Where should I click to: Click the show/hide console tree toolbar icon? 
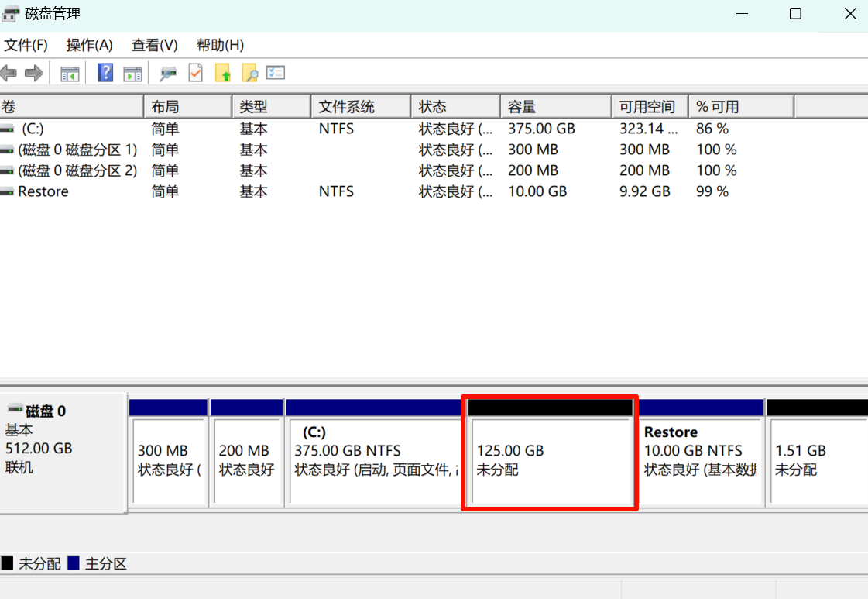click(70, 74)
